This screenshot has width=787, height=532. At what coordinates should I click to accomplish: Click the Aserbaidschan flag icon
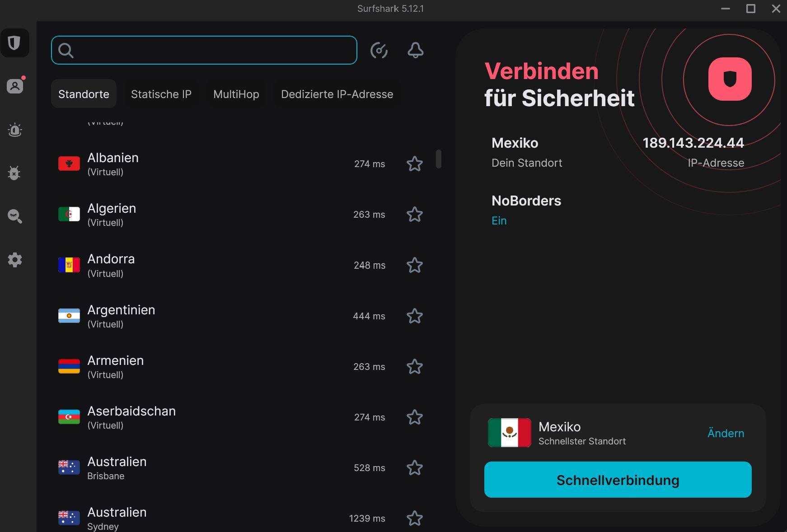click(69, 417)
